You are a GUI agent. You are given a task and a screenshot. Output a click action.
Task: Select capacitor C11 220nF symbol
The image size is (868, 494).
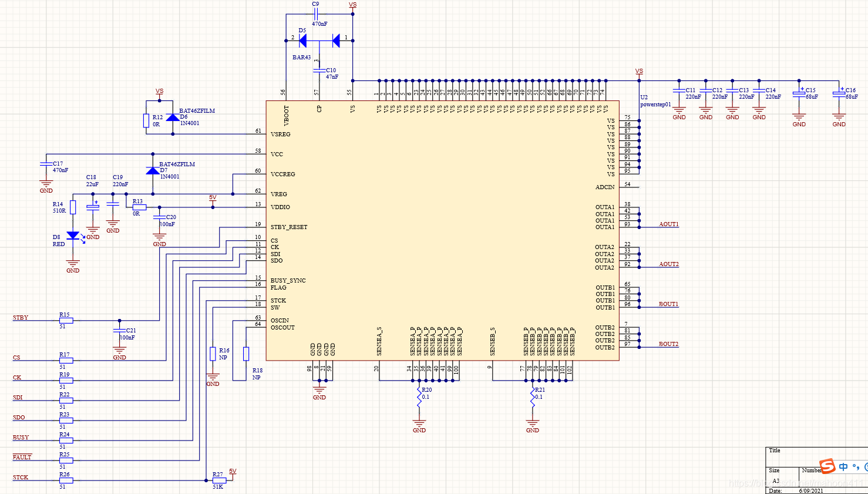tap(679, 91)
